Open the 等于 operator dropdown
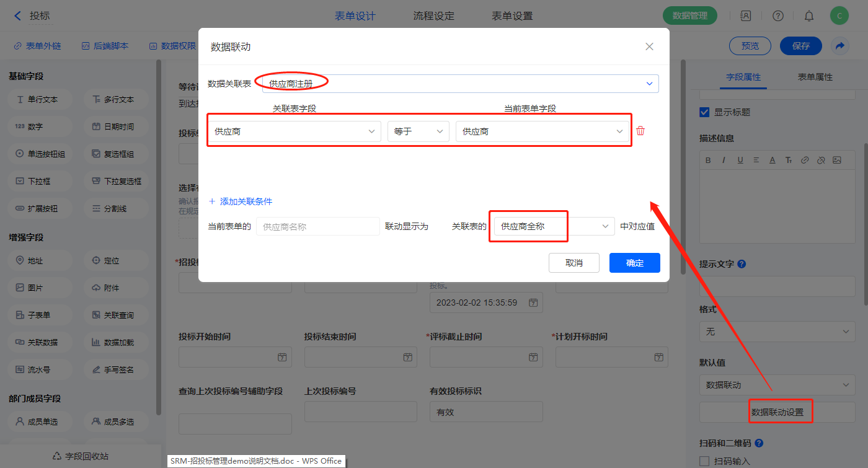 pos(418,131)
